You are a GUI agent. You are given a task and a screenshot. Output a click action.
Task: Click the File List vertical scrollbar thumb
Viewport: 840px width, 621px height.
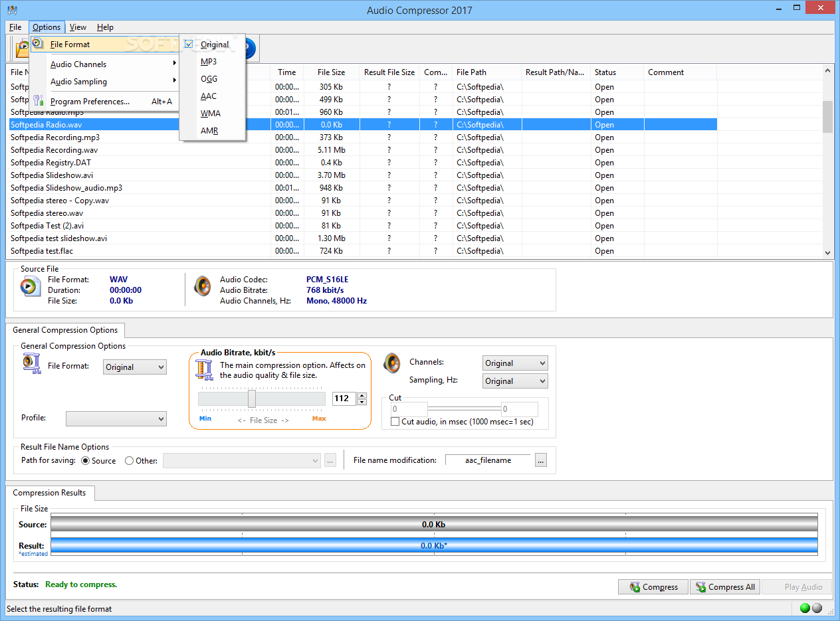click(x=827, y=117)
